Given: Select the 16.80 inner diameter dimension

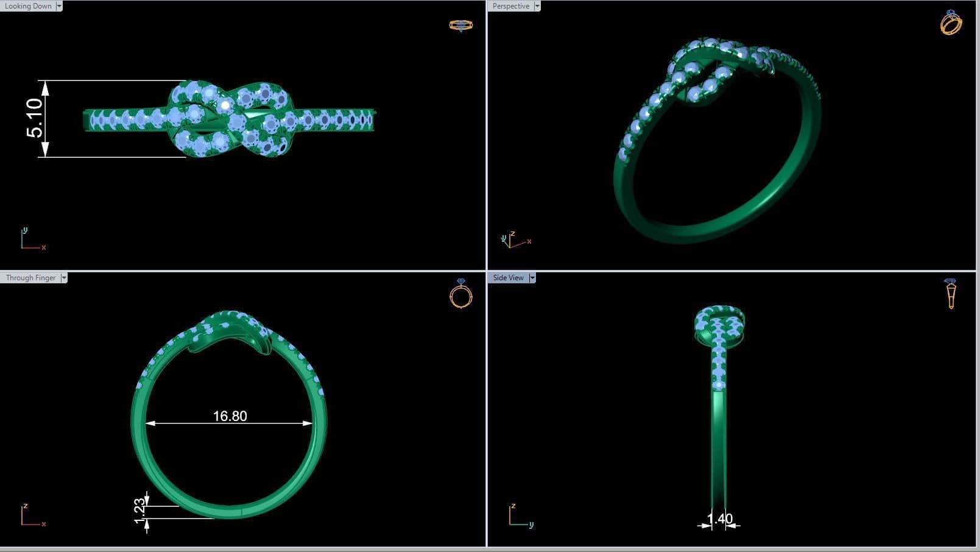Looking at the screenshot, I should click(x=230, y=416).
